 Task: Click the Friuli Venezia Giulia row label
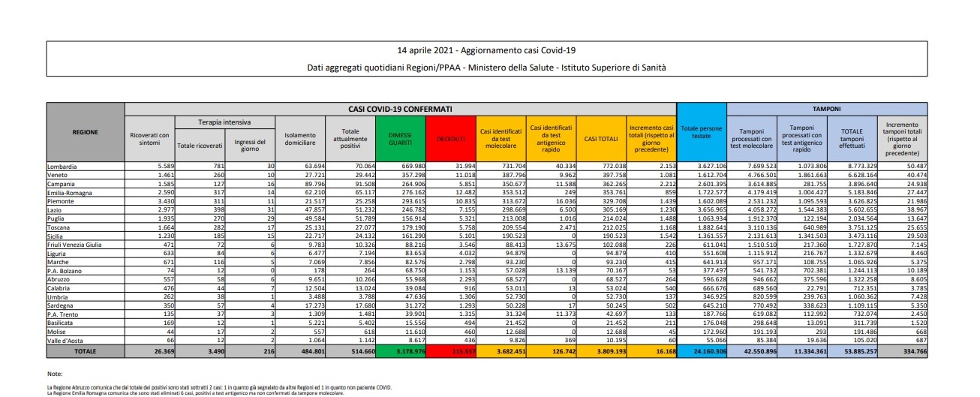tap(82, 243)
